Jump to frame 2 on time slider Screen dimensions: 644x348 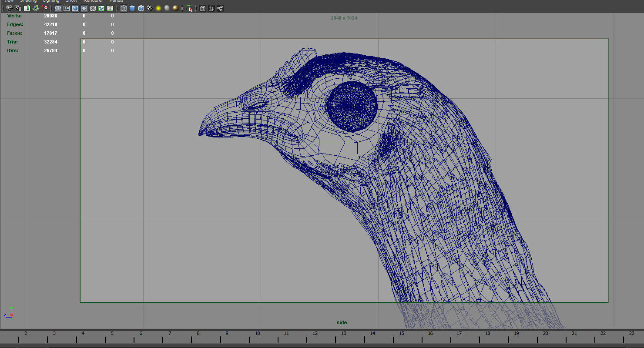26,333
